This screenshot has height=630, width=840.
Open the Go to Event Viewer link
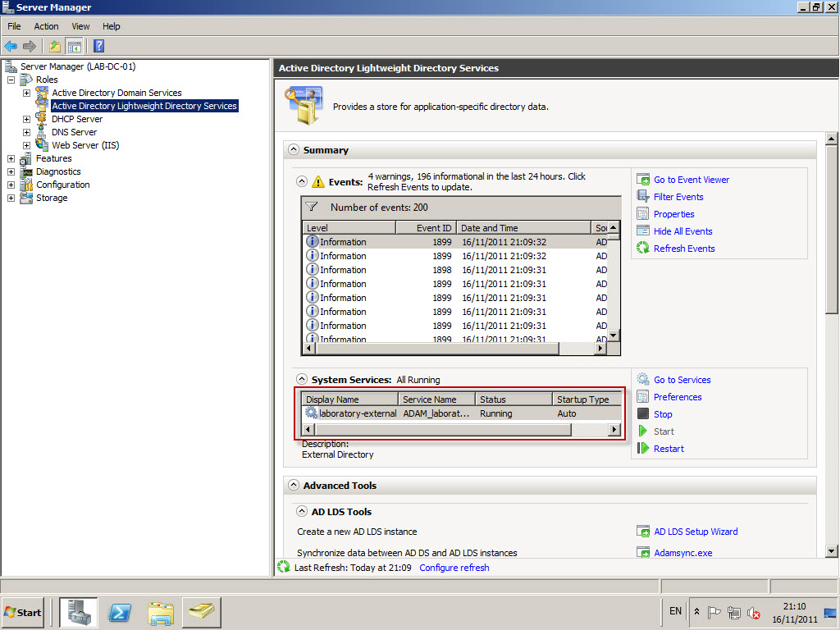coord(691,180)
